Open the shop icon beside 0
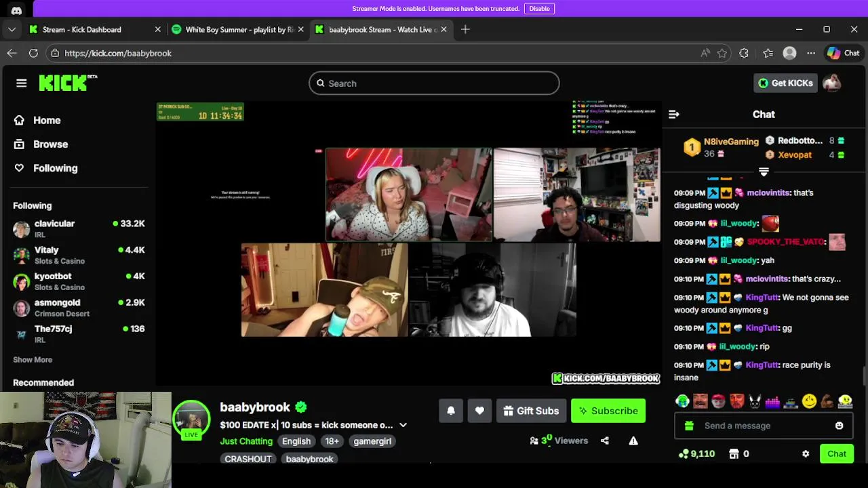Image resolution: width=868 pixels, height=488 pixels. pos(733,454)
